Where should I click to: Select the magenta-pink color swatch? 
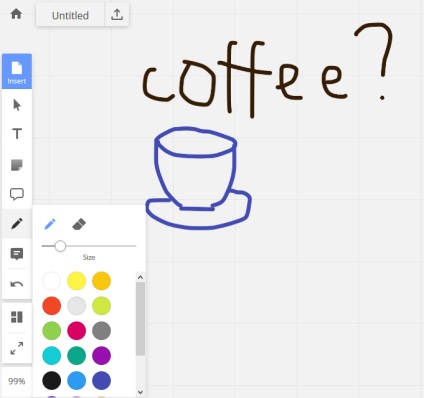coord(77,331)
